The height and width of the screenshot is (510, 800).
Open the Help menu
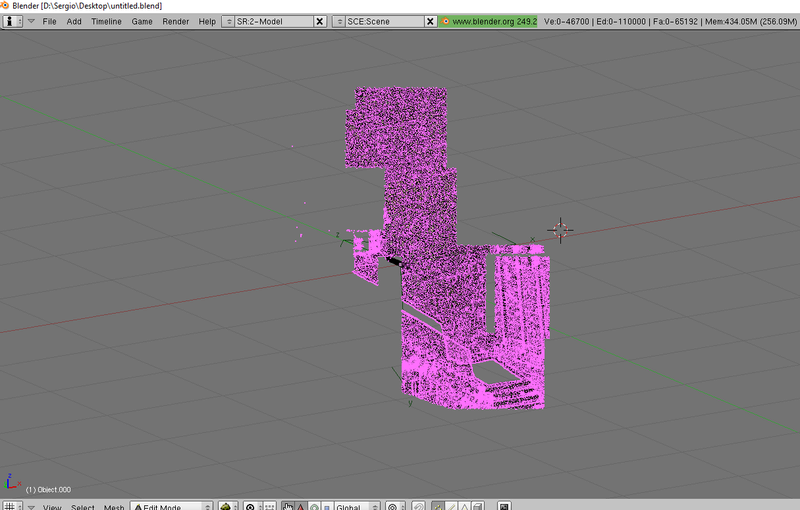click(207, 21)
